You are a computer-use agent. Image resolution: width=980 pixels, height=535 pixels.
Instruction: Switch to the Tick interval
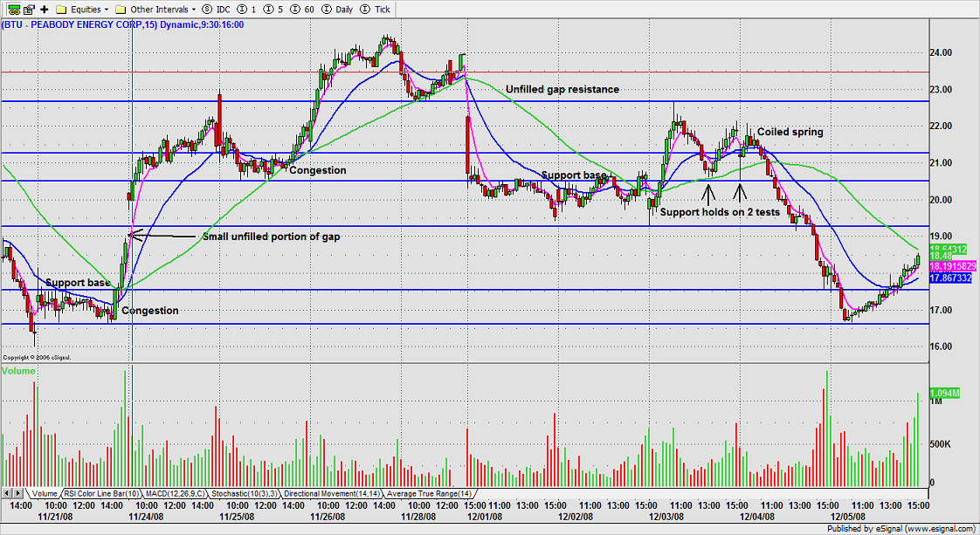click(x=376, y=10)
